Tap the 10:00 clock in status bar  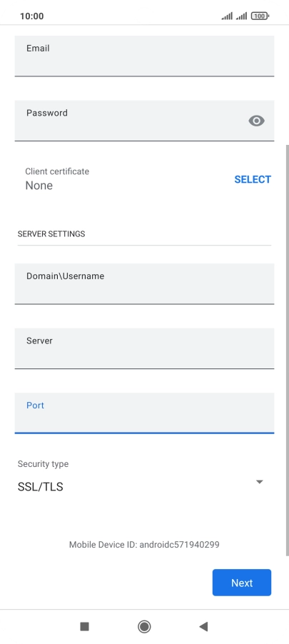pos(31,16)
